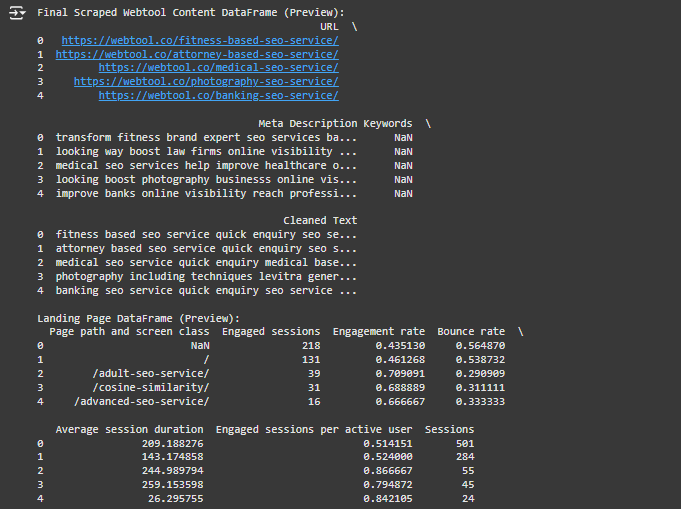Select sessions value 501
The height and width of the screenshot is (509, 681).
pyautogui.click(x=465, y=443)
